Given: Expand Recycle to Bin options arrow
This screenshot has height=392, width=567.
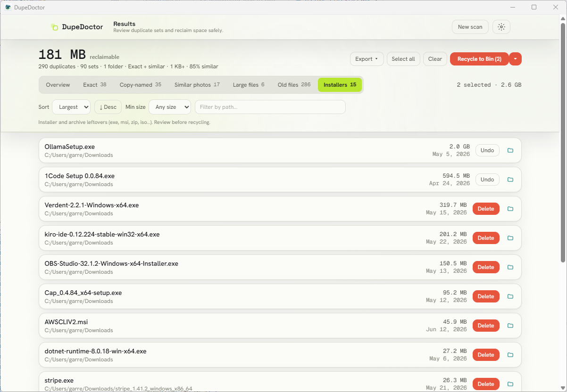Looking at the screenshot, I should coord(516,59).
